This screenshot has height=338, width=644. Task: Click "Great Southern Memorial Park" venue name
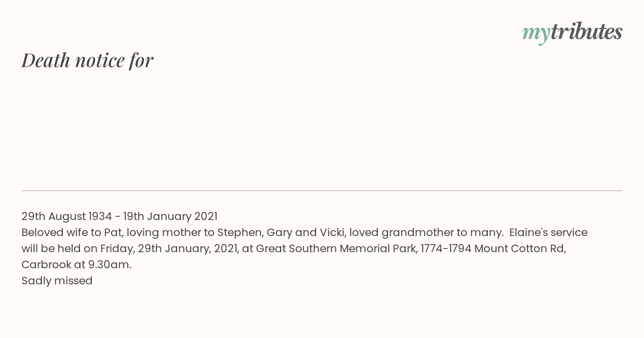tap(336, 248)
